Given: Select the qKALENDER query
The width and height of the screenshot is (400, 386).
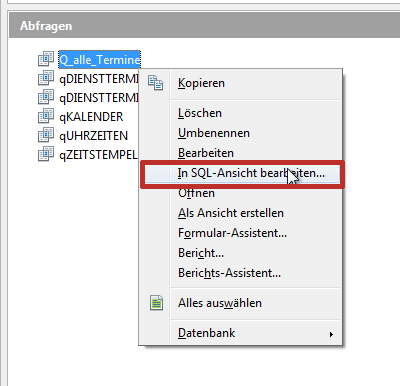Looking at the screenshot, I should coord(91,117).
